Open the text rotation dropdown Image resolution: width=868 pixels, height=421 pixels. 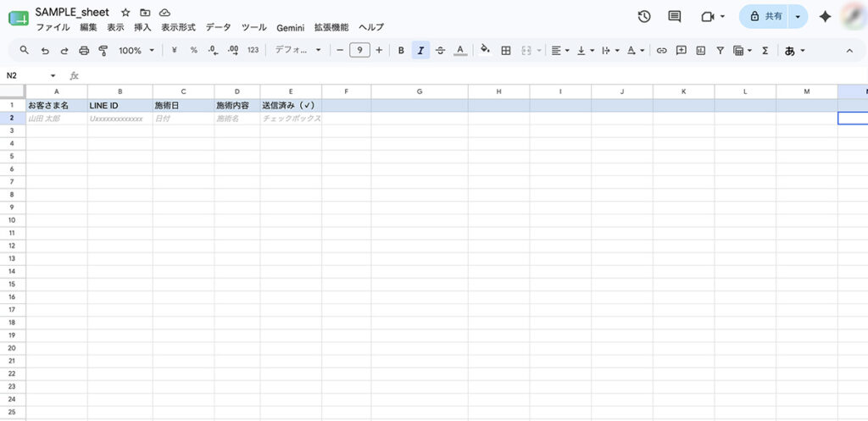click(636, 50)
